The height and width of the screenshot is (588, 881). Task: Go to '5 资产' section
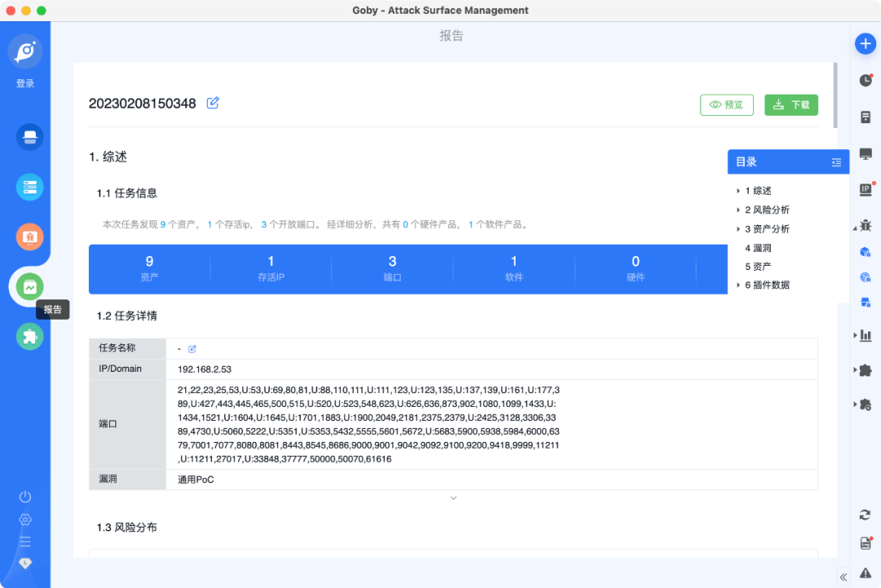pyautogui.click(x=758, y=266)
